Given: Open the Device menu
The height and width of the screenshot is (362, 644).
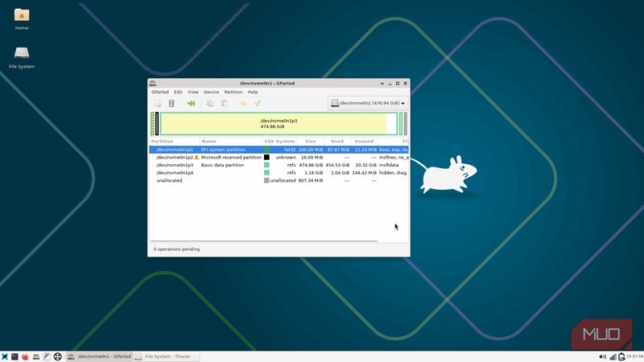Looking at the screenshot, I should [211, 92].
